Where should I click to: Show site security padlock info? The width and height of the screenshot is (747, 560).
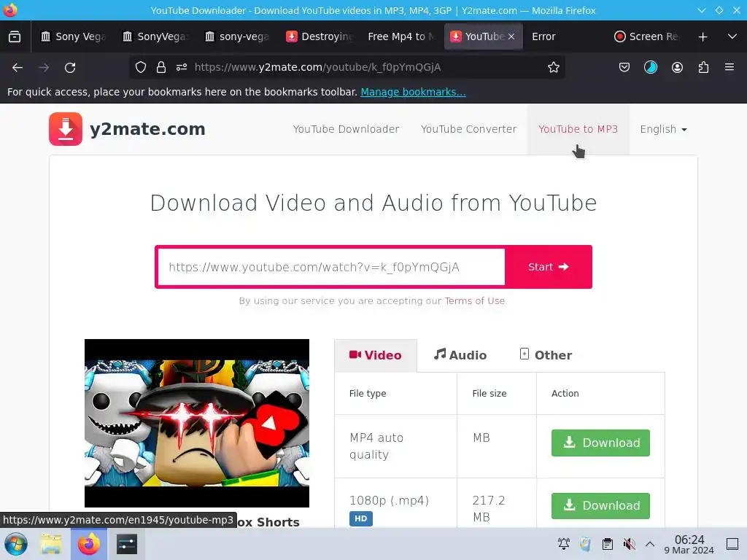click(161, 68)
